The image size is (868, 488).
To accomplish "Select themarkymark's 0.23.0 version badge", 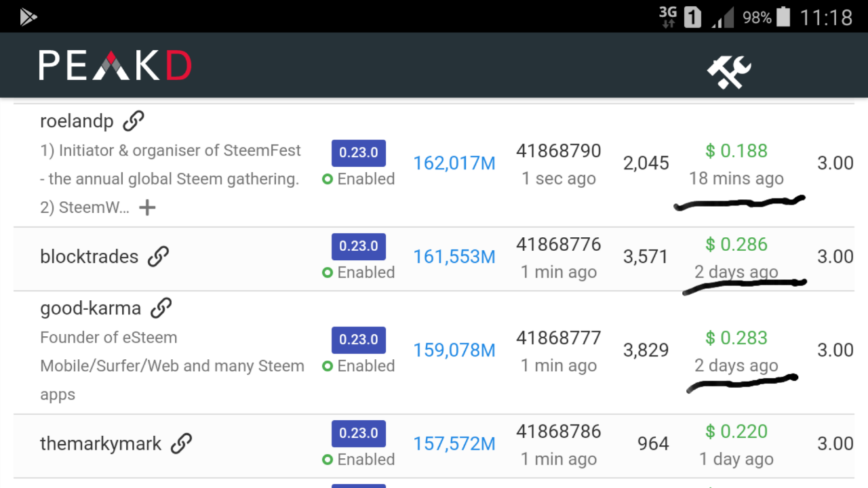I will point(359,434).
